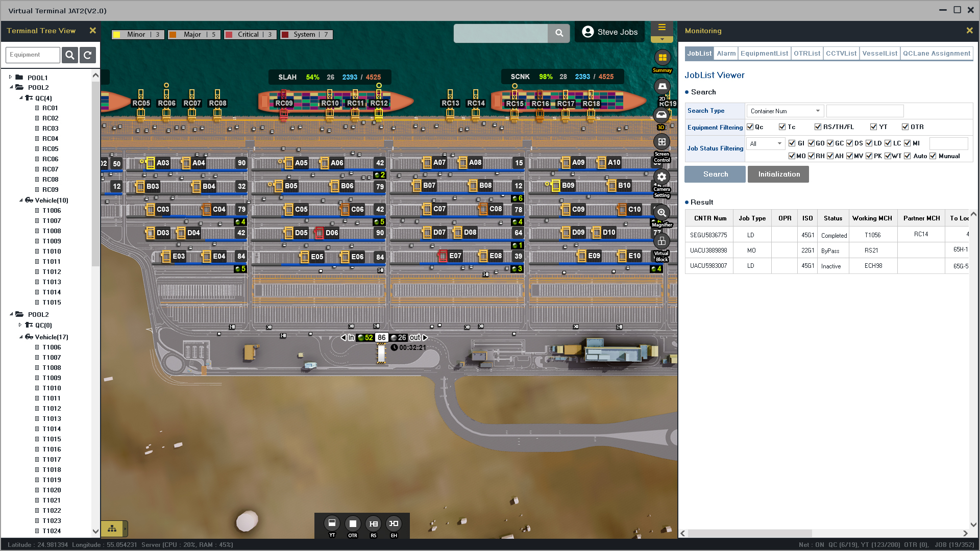Toggle the OTR equipment filter checkbox
Image resolution: width=980 pixels, height=551 pixels.
905,127
